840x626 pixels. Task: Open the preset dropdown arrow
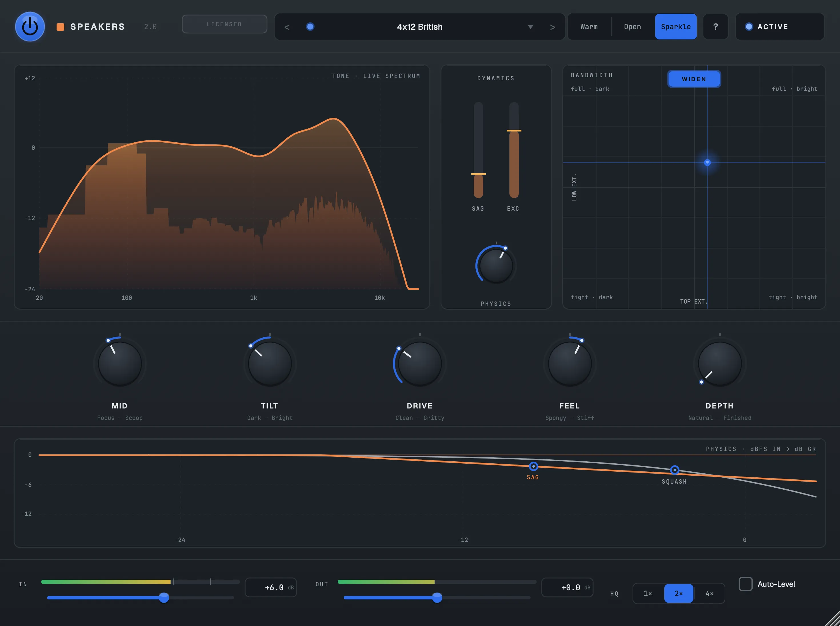pyautogui.click(x=531, y=27)
